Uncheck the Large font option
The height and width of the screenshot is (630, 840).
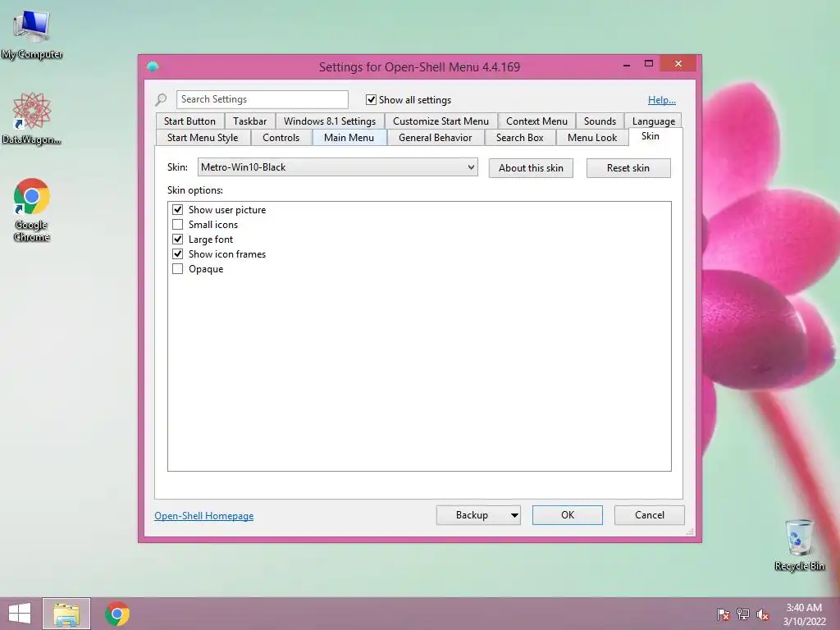pyautogui.click(x=177, y=240)
